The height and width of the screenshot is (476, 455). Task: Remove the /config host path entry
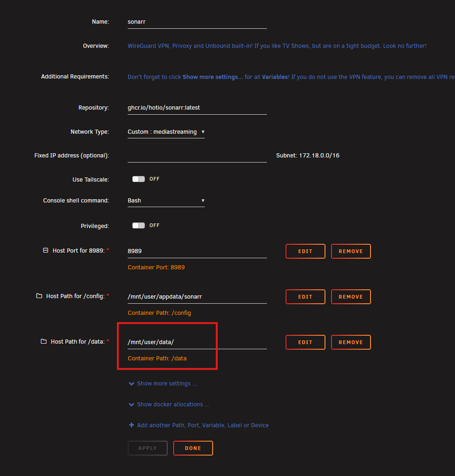pos(351,297)
